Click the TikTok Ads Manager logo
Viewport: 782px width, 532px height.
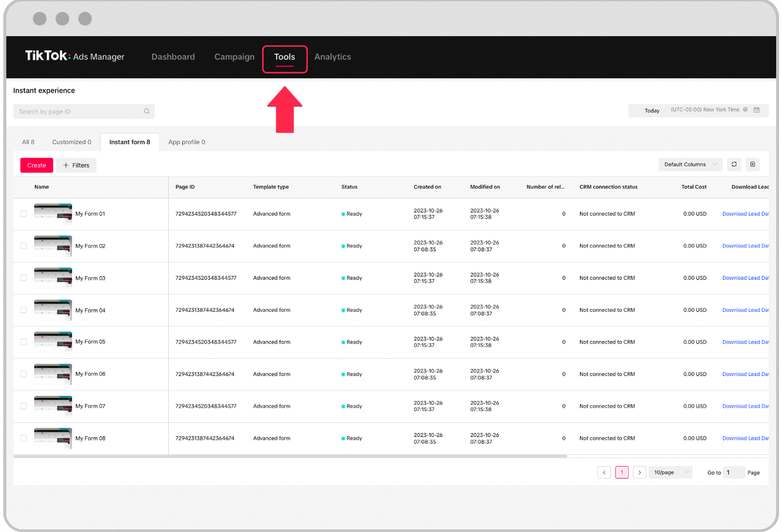(x=75, y=56)
